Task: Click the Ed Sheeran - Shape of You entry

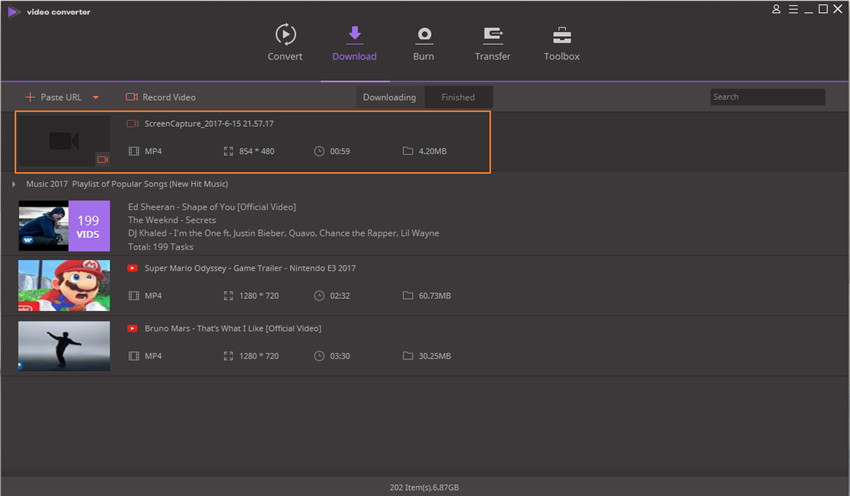Action: point(212,207)
